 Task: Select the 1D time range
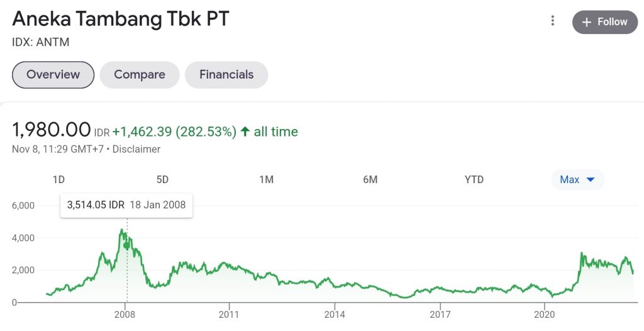58,179
